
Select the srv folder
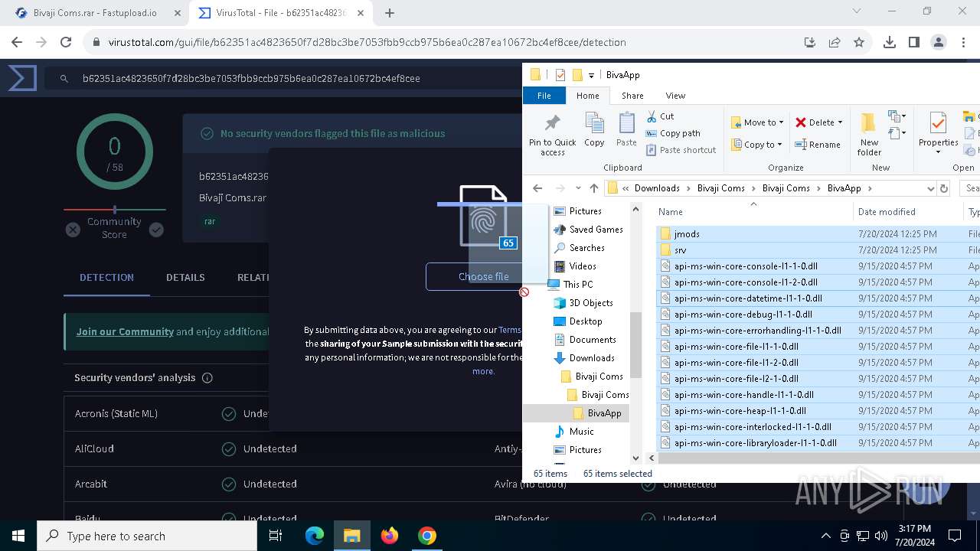point(681,250)
